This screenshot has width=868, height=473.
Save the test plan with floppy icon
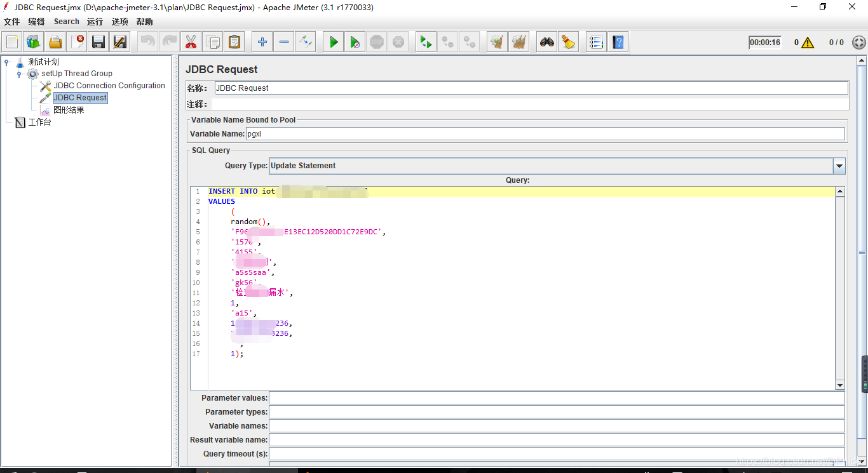98,43
